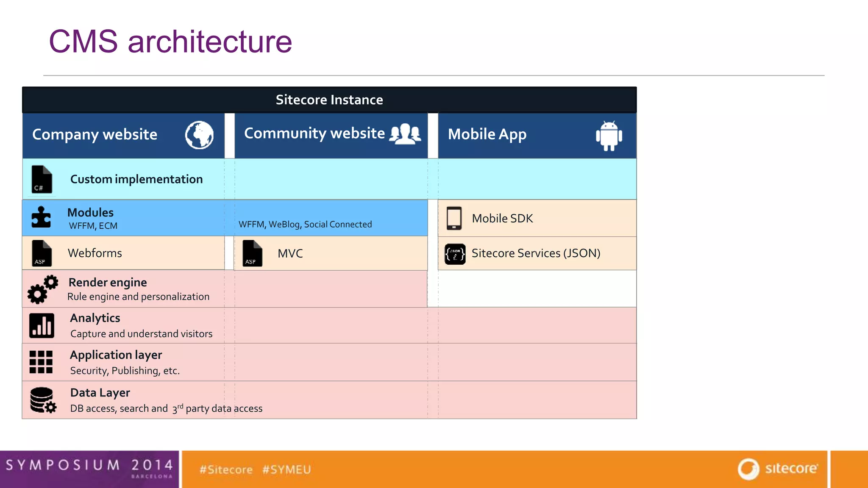Click the puzzle piece Modules icon
The width and height of the screenshot is (868, 488).
41,217
